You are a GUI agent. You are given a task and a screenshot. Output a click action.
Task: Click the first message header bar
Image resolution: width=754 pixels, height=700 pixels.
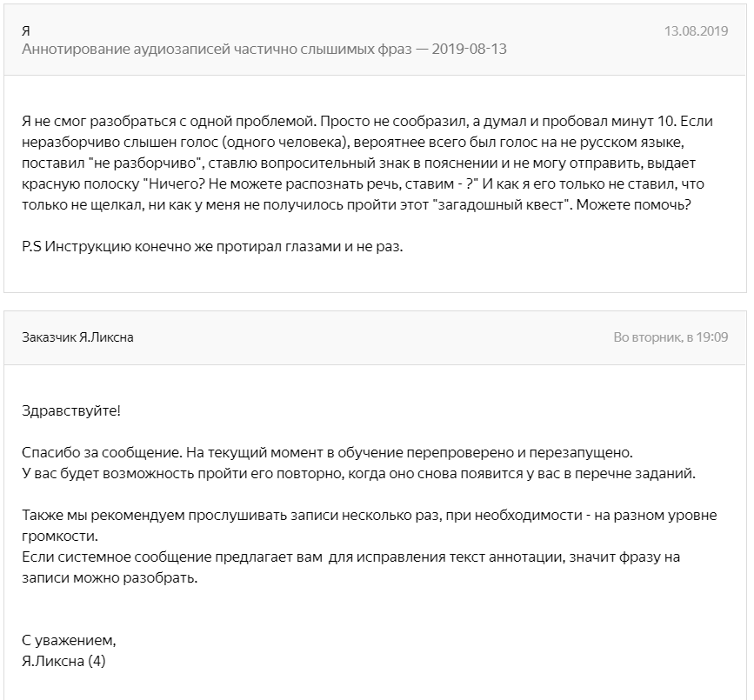375,40
